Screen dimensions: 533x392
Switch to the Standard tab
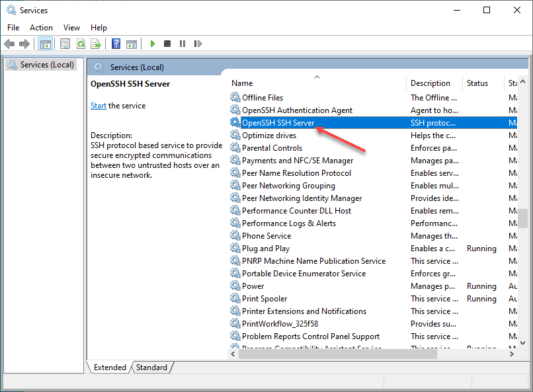tap(151, 367)
